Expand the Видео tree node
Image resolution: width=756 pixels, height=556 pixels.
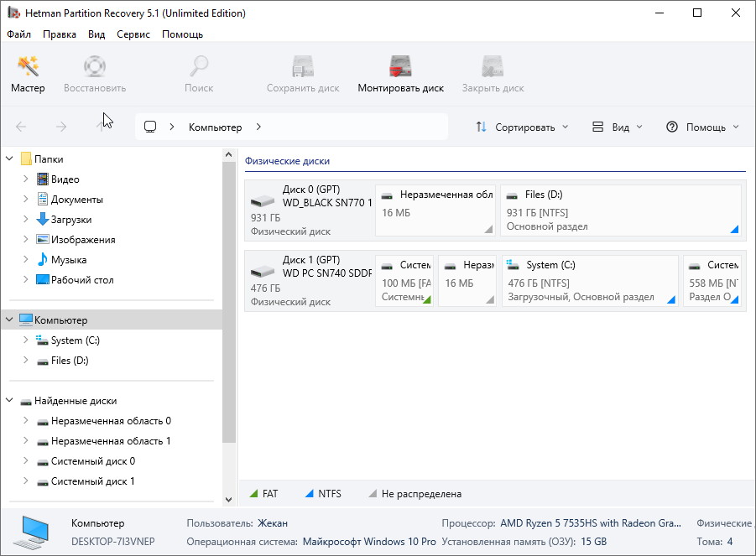(x=25, y=179)
